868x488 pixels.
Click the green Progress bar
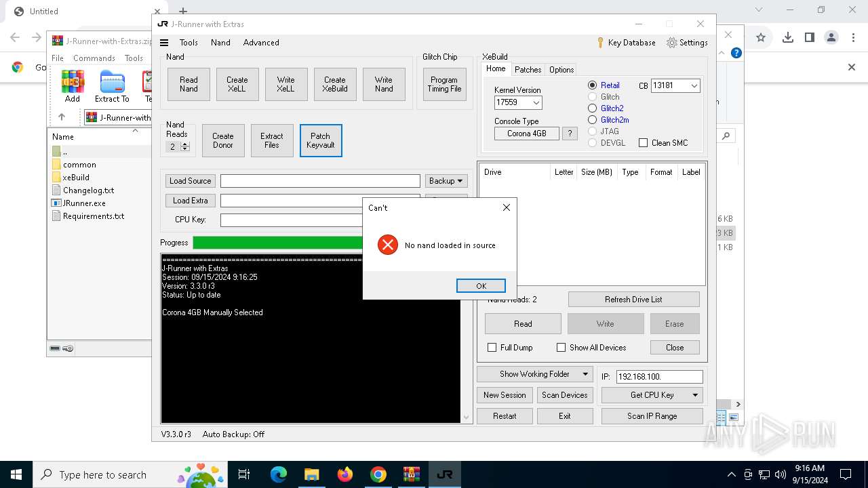pyautogui.click(x=278, y=243)
